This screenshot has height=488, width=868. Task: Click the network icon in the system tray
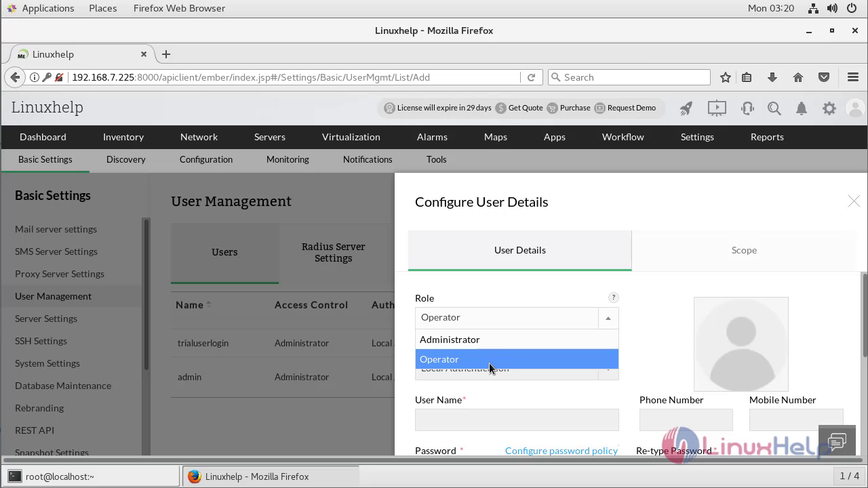pyautogui.click(x=813, y=8)
